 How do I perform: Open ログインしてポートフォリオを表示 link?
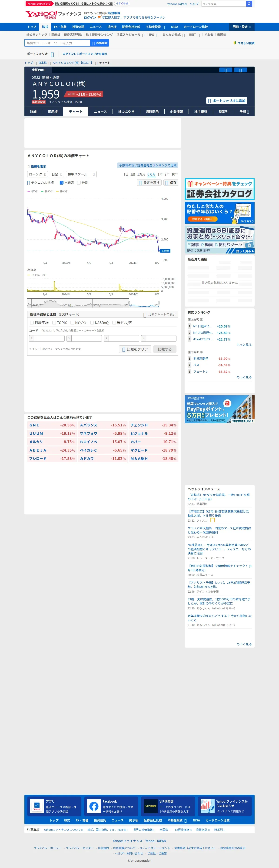pyautogui.click(x=85, y=54)
